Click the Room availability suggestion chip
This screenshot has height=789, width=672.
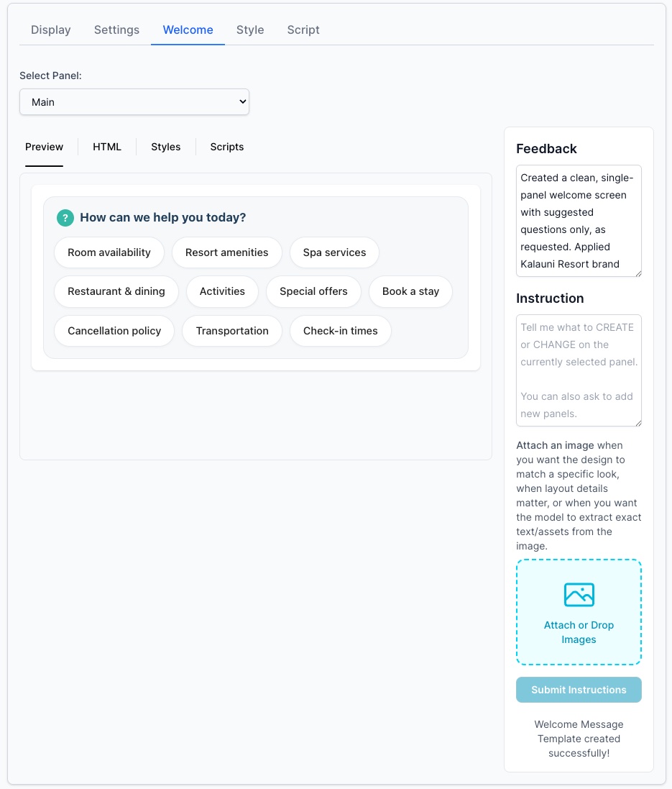point(109,252)
